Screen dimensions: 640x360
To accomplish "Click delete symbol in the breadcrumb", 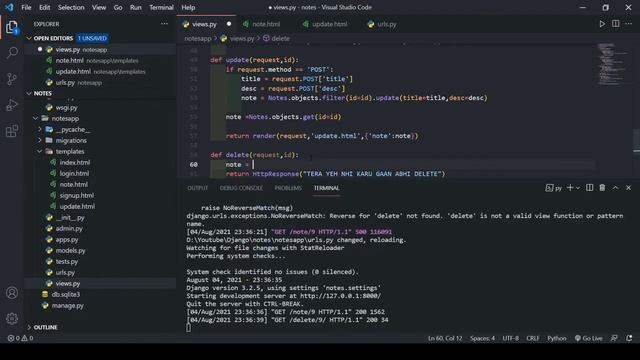I will 276,38.
